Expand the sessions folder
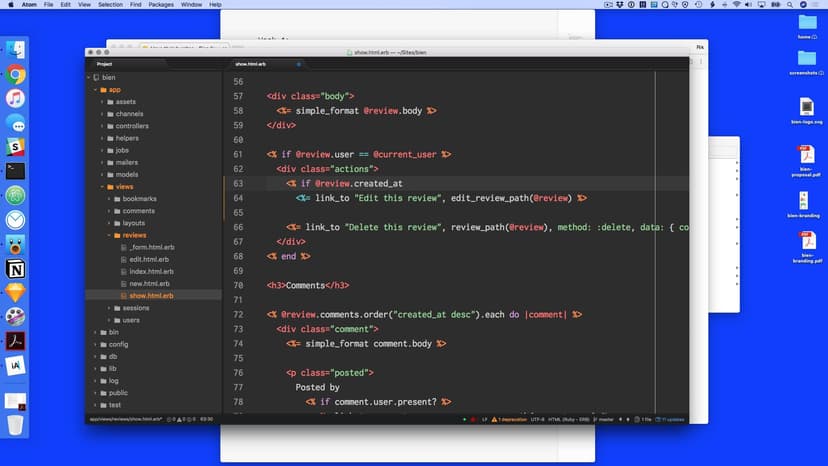The height and width of the screenshot is (466, 828). tap(136, 308)
